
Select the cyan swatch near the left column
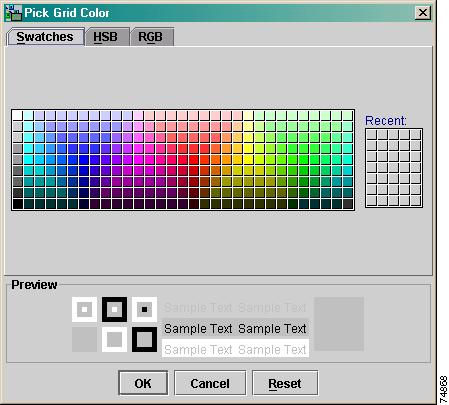pos(28,160)
